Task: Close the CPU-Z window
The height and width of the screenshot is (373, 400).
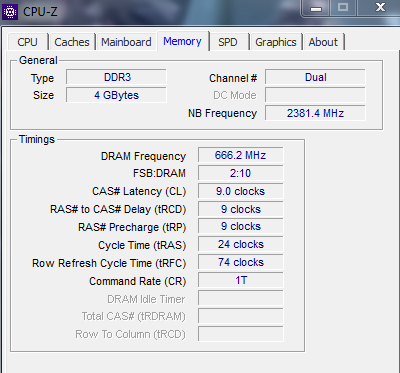Action: coord(379,8)
